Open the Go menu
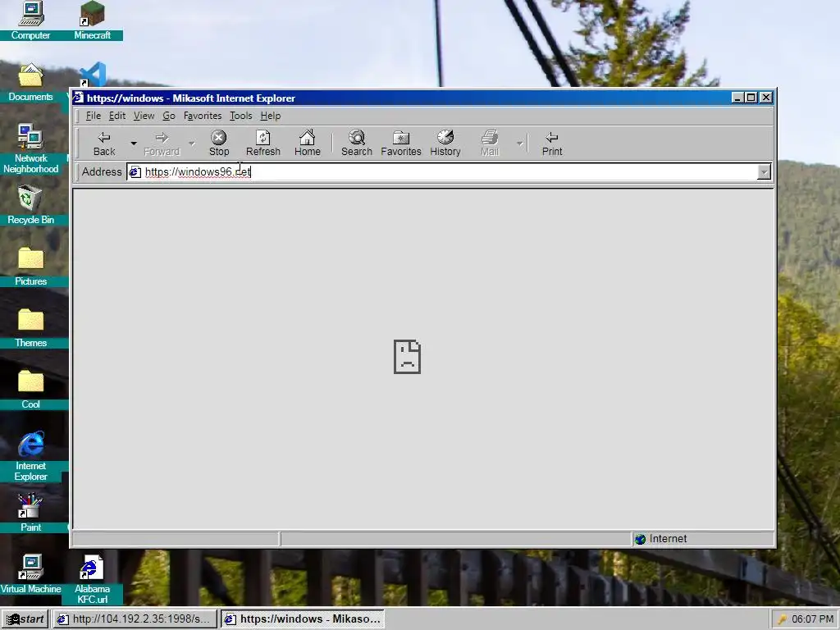Viewport: 840px width, 630px height. 169,116
